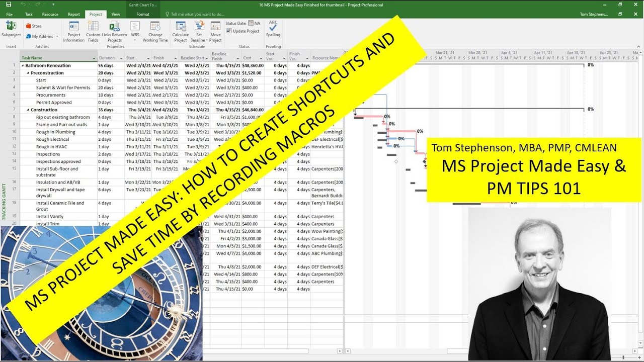The width and height of the screenshot is (644, 362).
Task: Click the Redo arrow icon
Action: [x=39, y=5]
